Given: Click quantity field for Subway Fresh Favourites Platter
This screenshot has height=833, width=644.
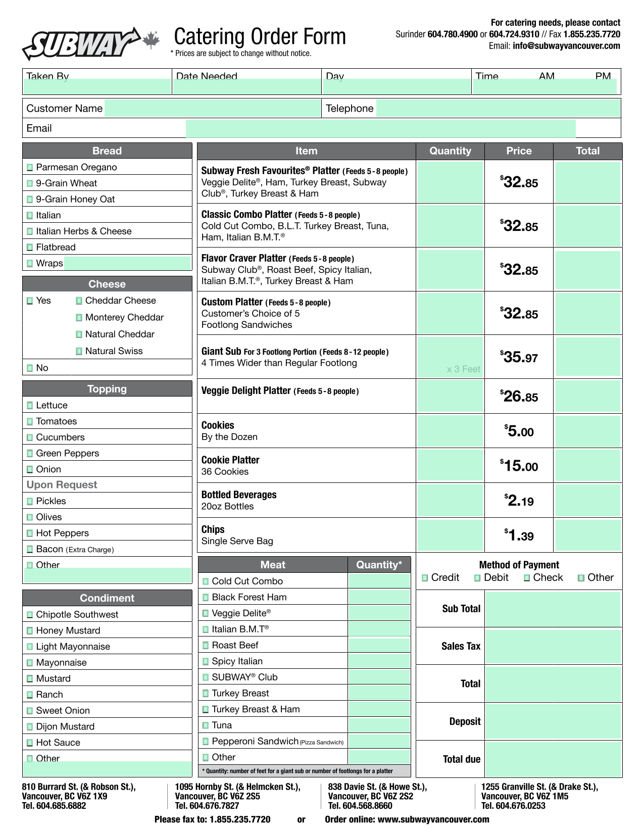Looking at the screenshot, I should 450,182.
